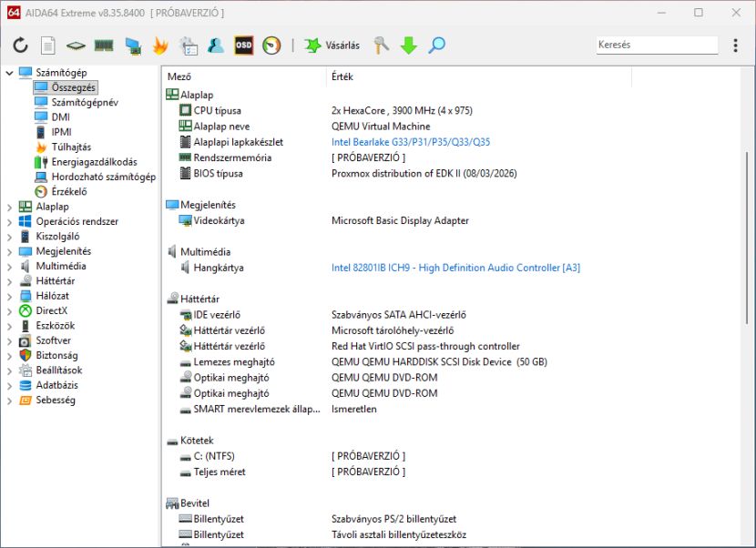Click the magnifier search toolbar icon

pos(437,46)
